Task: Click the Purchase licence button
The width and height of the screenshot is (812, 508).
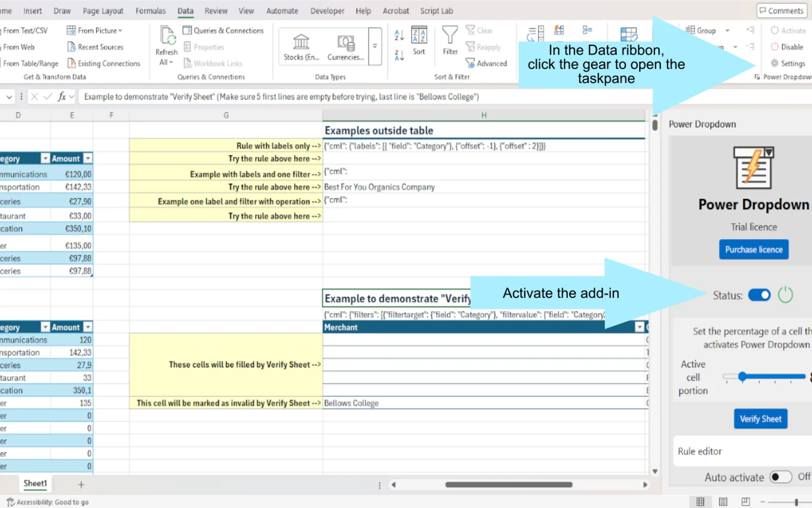Action: click(x=754, y=249)
